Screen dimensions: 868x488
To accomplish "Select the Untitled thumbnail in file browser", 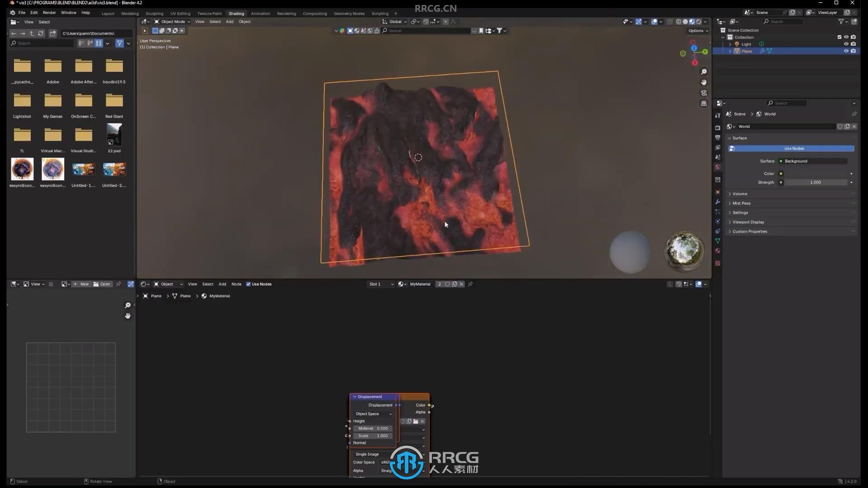I will coord(83,169).
